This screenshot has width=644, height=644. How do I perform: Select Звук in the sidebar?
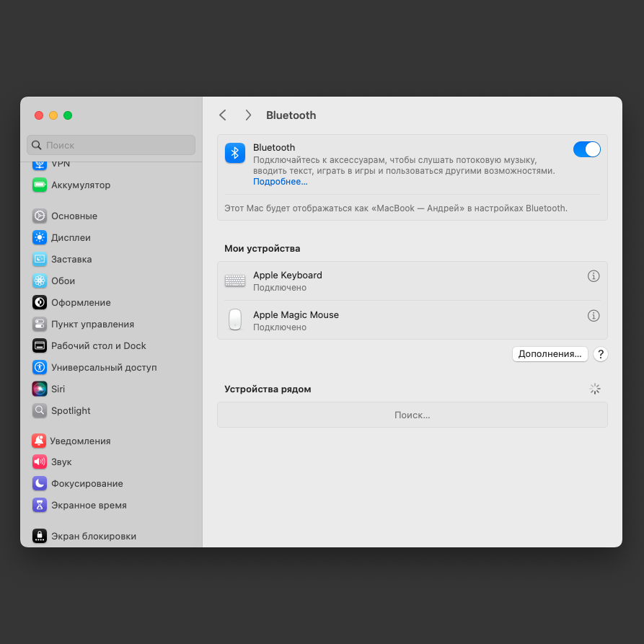pos(61,462)
